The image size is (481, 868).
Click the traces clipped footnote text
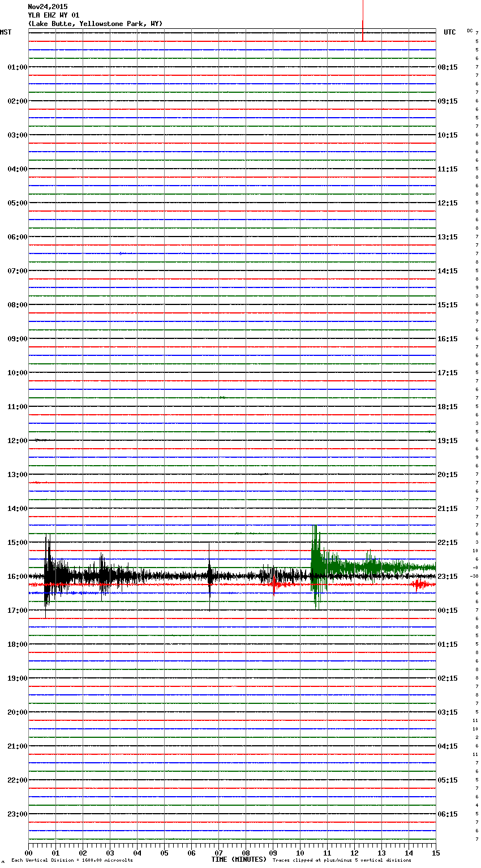pos(342,861)
